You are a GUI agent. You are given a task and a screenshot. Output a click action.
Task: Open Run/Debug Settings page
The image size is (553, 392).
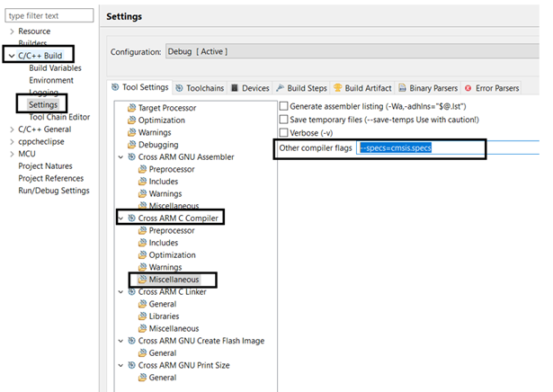(54, 191)
